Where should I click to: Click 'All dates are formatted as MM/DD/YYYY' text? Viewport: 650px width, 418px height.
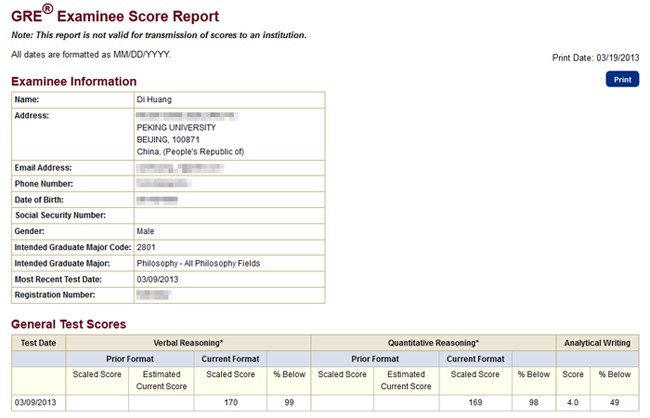click(x=91, y=55)
